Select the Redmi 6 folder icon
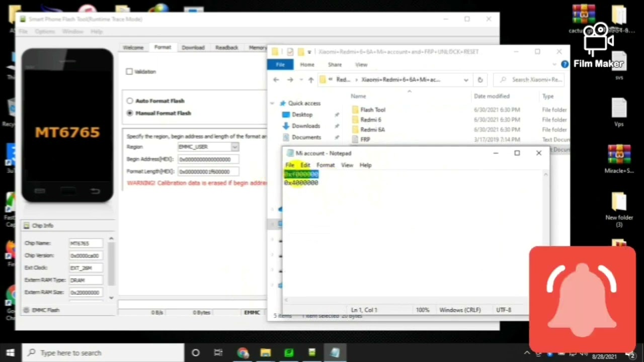This screenshot has width=644, height=362. 355,120
